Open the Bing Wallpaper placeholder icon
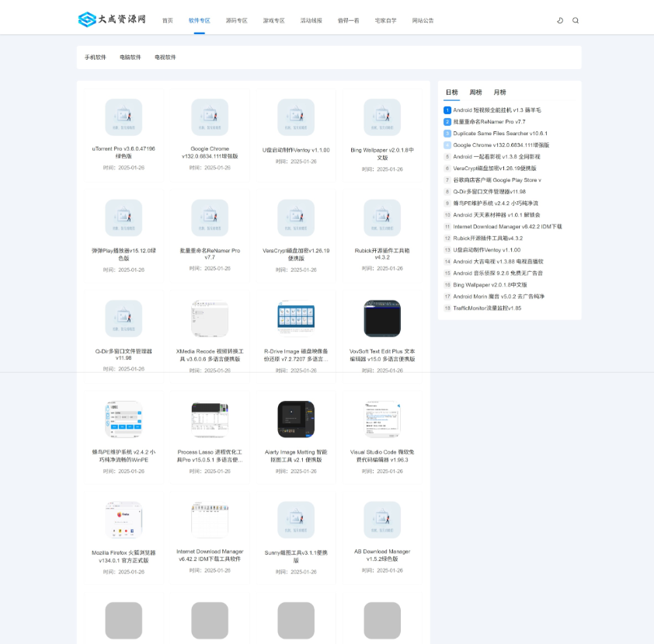This screenshot has width=654, height=644. [382, 117]
